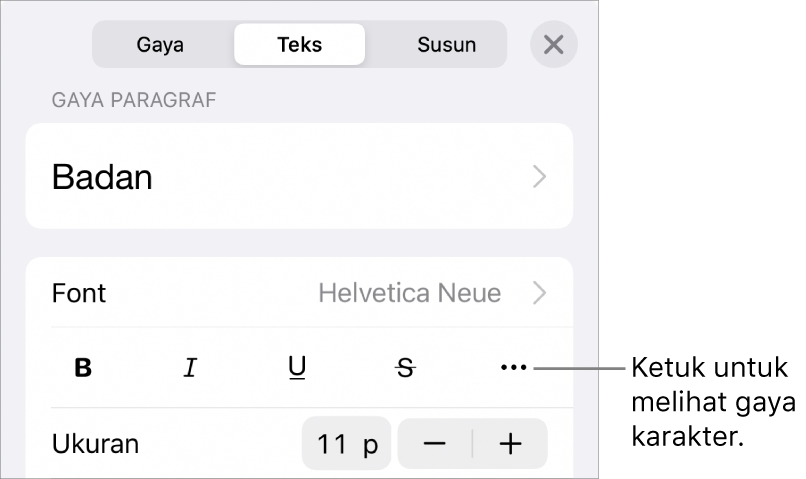Switch to the Gaya tab

tap(160, 45)
